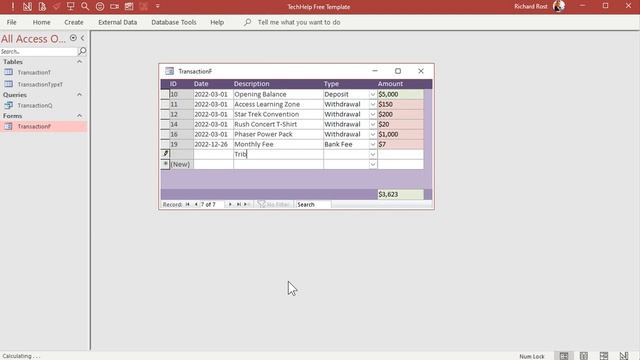Collapse the Tables group

(80, 62)
